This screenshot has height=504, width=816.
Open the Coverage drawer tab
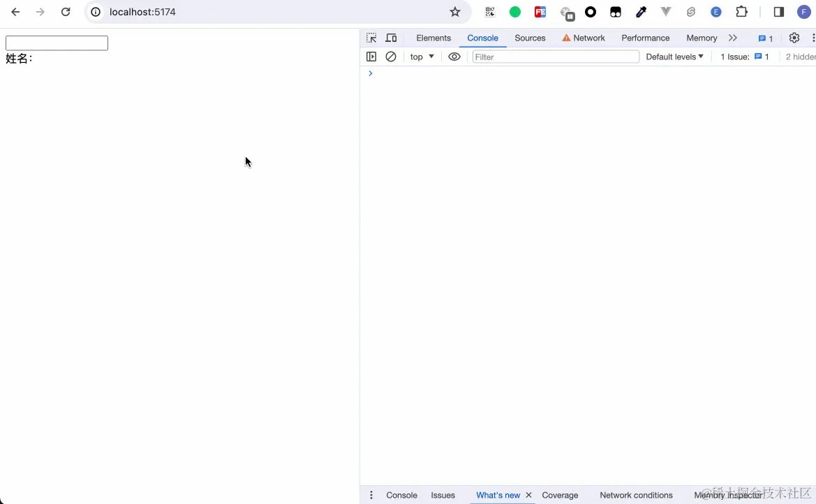coord(560,495)
